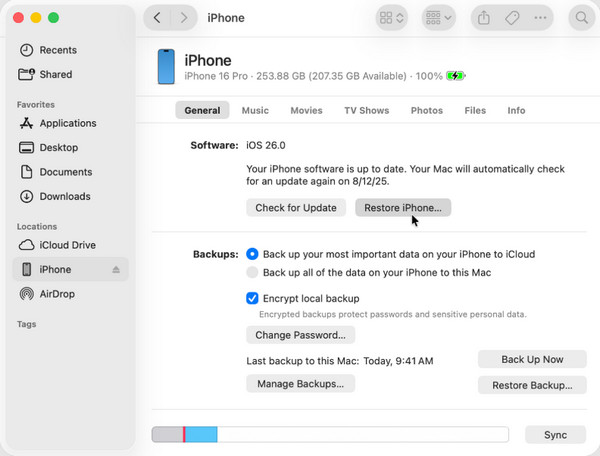Click the iOS 26.0 software version text
This screenshot has height=456, width=600.
266,145
